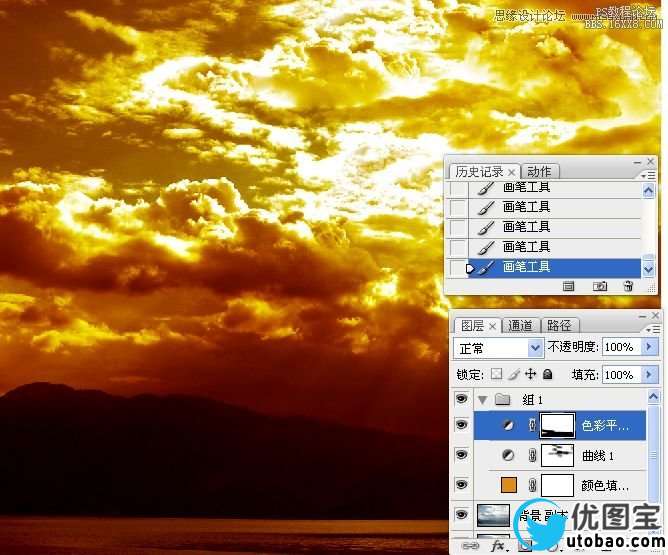Open the blend mode 正常 dropdown
The image size is (668, 555).
click(497, 348)
